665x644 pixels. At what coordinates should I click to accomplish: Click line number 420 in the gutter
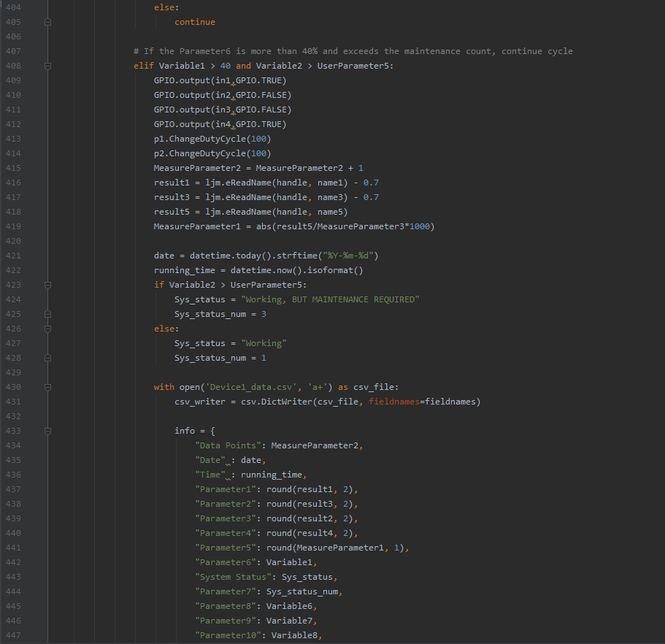pos(13,241)
